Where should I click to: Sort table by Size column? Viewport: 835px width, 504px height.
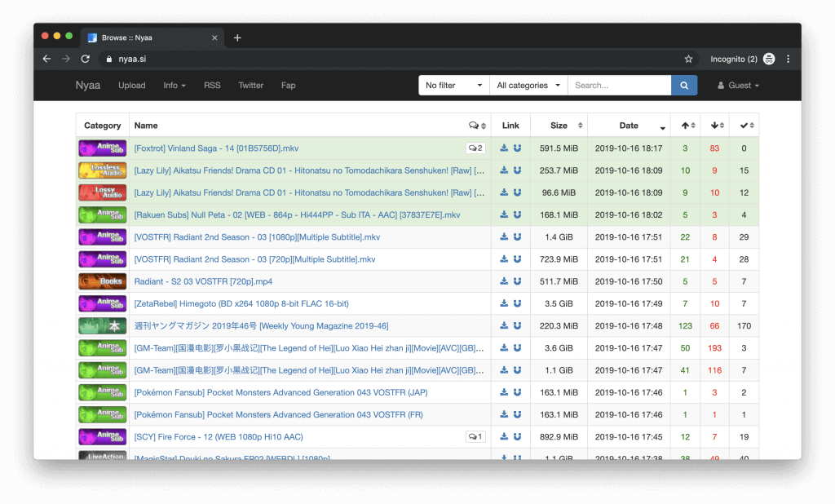(x=559, y=126)
